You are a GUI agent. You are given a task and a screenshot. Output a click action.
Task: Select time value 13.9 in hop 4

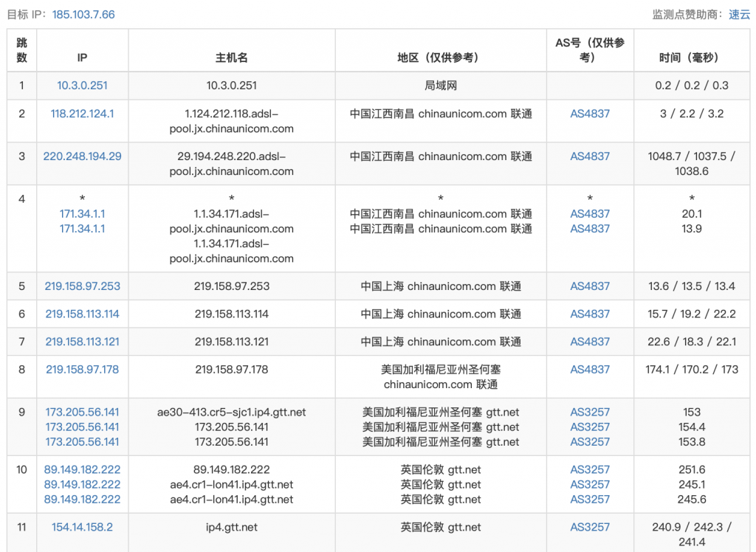[x=691, y=229]
